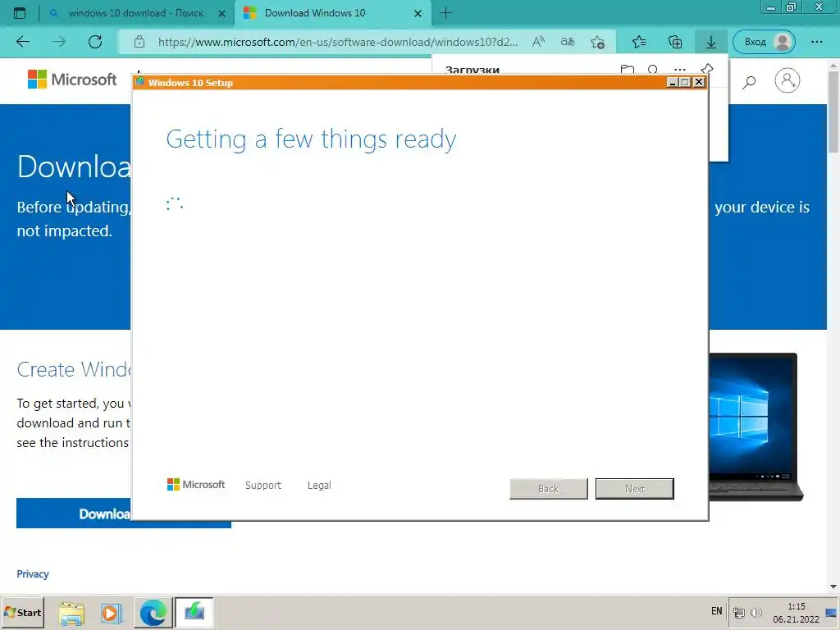Switch to the 'windows 10 download' search tab
The height and width of the screenshot is (630, 840).
tap(136, 13)
